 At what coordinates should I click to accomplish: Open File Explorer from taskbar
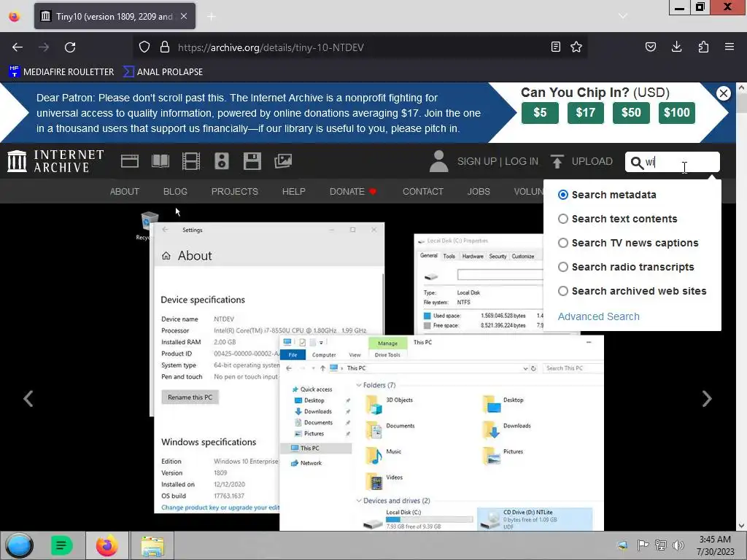[152, 545]
